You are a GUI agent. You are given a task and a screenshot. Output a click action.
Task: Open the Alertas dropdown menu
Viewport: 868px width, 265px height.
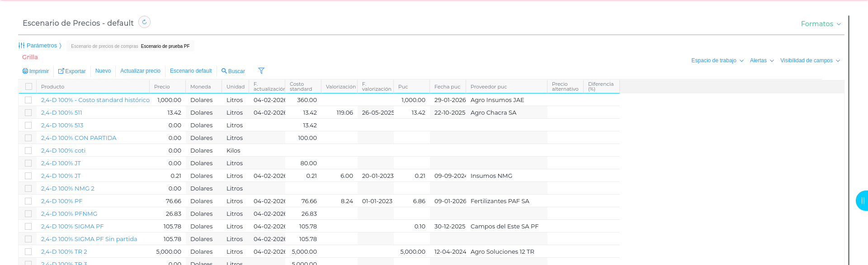coord(761,60)
